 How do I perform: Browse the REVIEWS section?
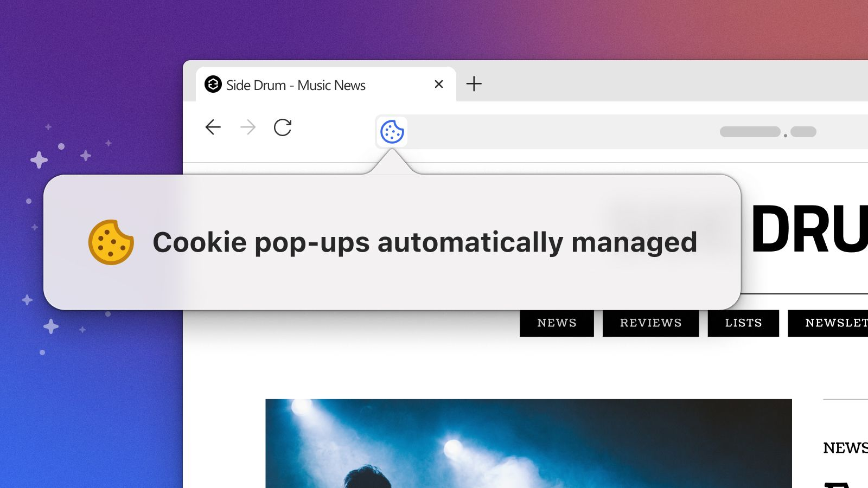(x=650, y=323)
